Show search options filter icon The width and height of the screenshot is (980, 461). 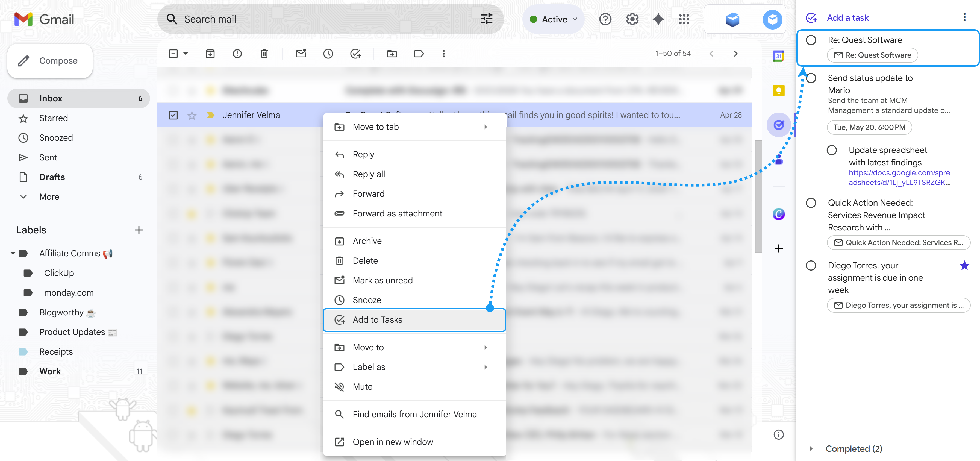coord(487,19)
